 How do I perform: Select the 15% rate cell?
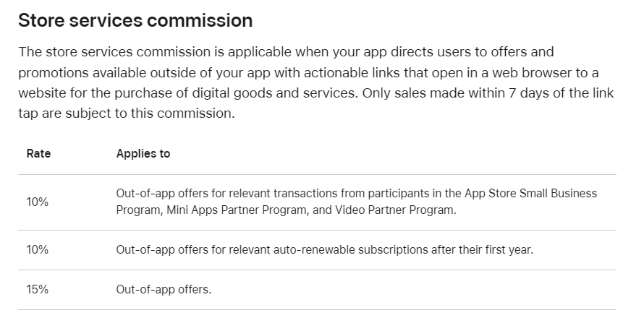coord(38,289)
